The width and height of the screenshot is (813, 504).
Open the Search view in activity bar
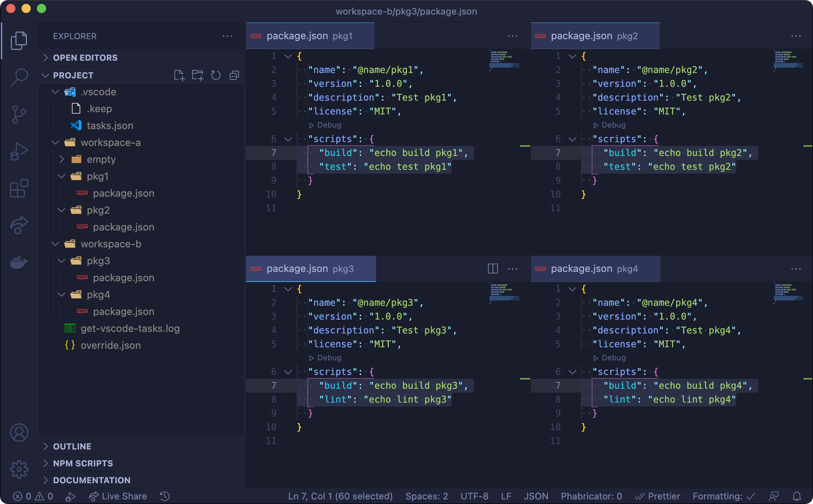(19, 77)
